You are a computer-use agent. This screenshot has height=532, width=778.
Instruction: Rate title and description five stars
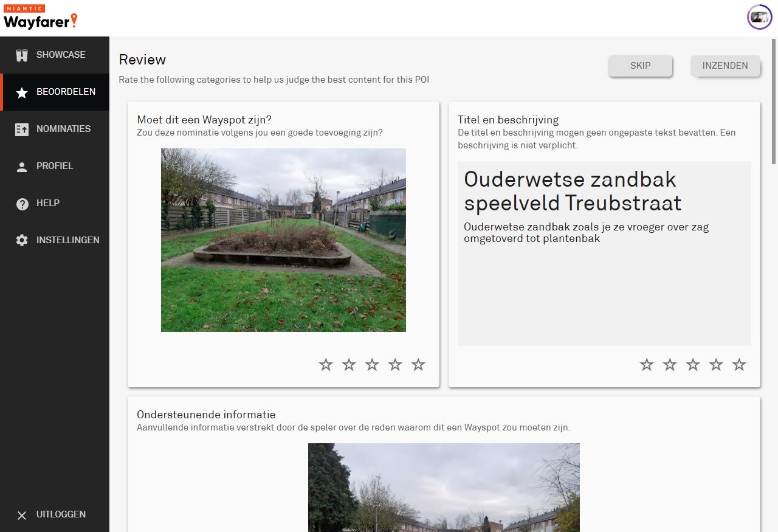(x=739, y=365)
